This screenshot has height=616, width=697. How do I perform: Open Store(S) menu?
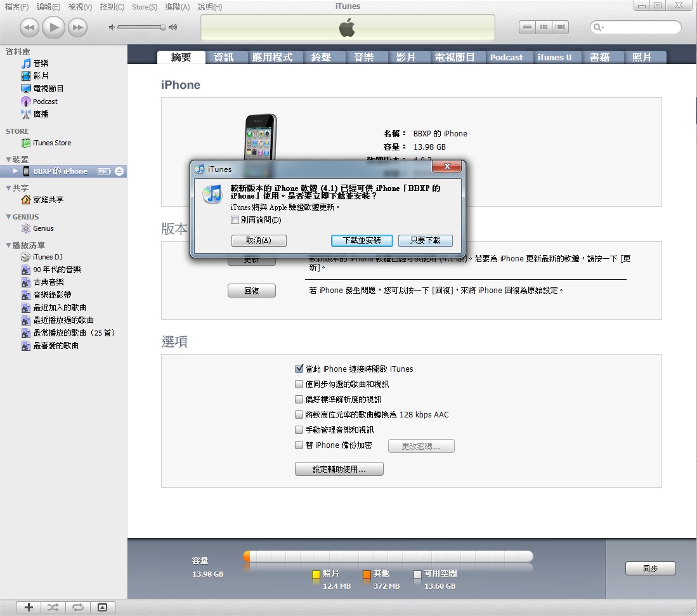point(145,7)
